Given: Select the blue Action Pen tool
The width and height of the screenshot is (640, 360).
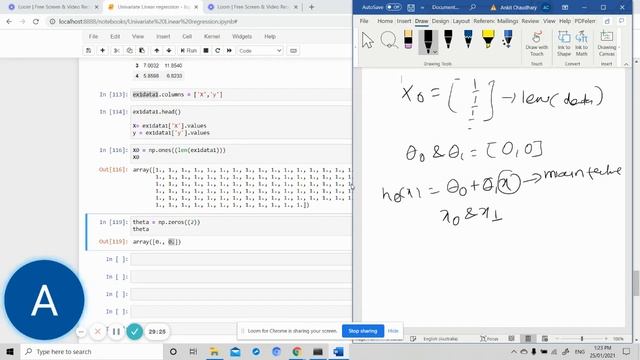Looking at the screenshot, I should point(508,40).
